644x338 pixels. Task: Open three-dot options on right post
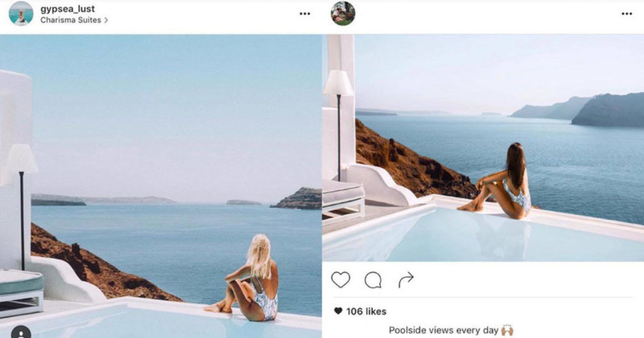coord(627,14)
